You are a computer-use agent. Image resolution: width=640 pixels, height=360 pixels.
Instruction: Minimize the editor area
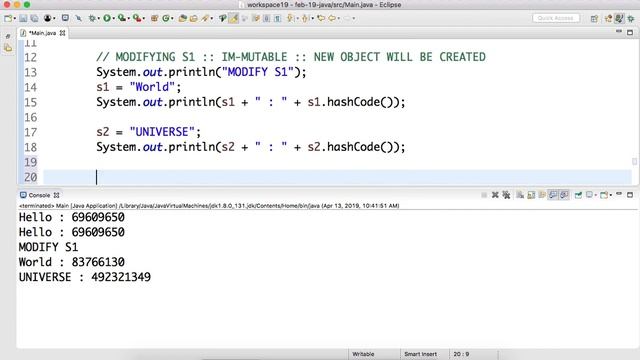(x=619, y=32)
